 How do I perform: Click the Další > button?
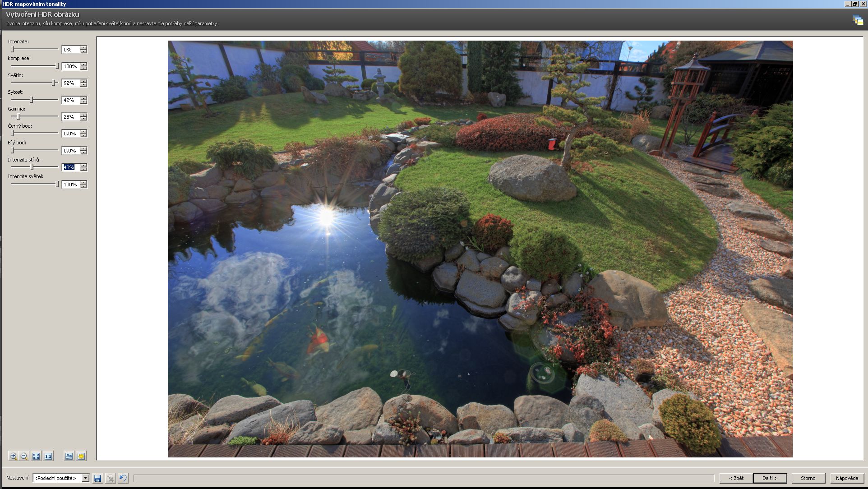click(770, 478)
